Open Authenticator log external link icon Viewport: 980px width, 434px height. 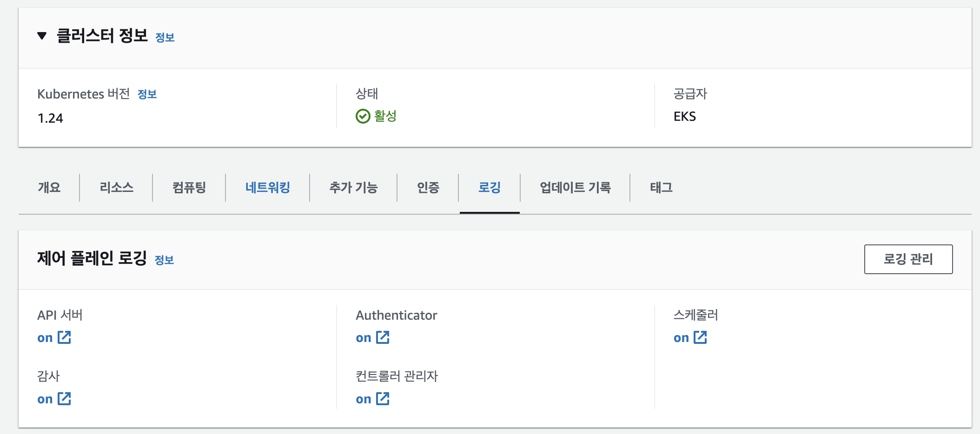383,337
